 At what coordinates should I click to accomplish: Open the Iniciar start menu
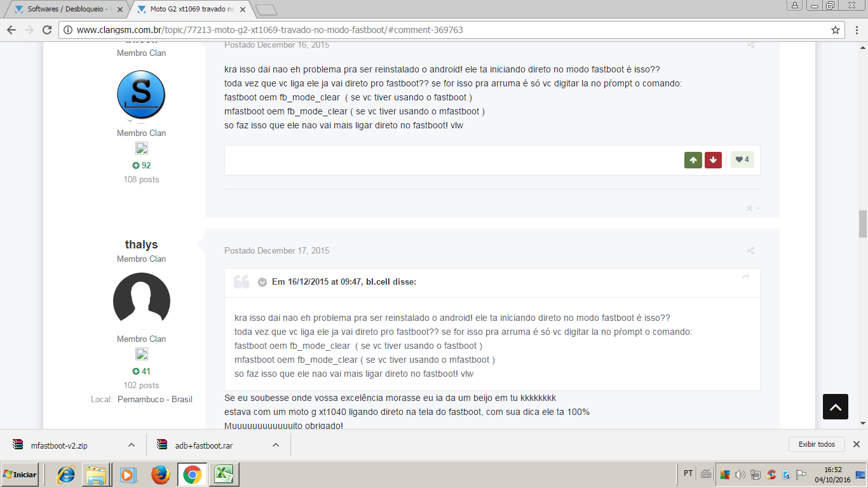click(20, 474)
